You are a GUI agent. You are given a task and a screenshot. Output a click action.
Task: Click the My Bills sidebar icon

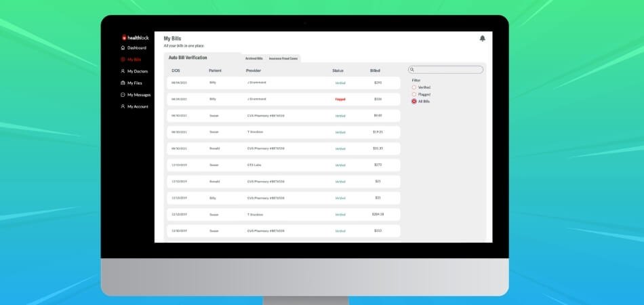click(123, 60)
